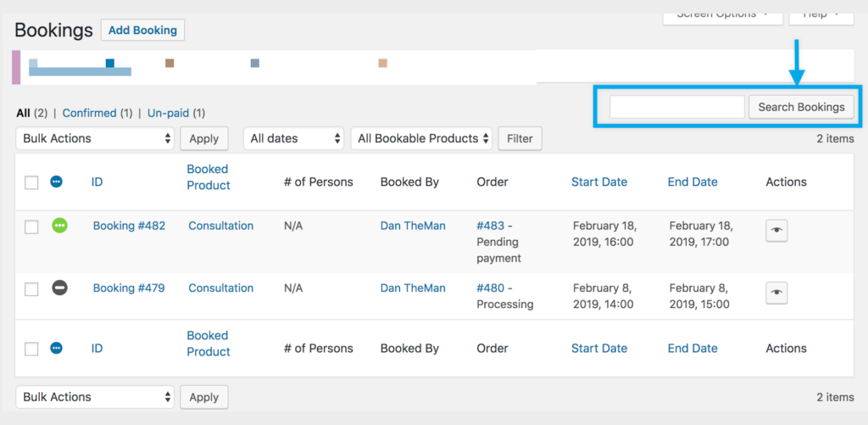Click the blue status icon in table header

click(57, 182)
